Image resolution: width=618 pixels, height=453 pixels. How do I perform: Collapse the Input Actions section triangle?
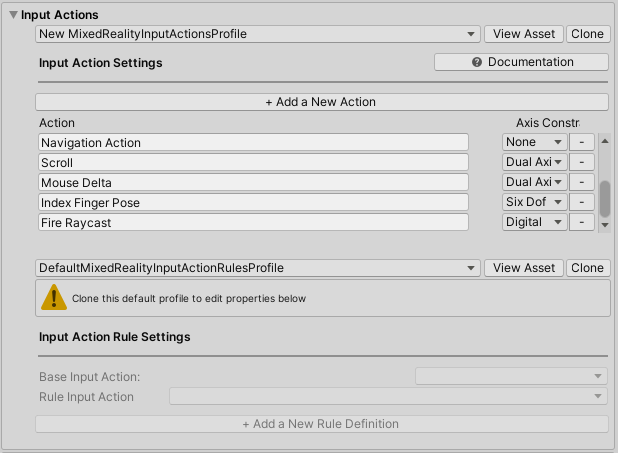(13, 15)
